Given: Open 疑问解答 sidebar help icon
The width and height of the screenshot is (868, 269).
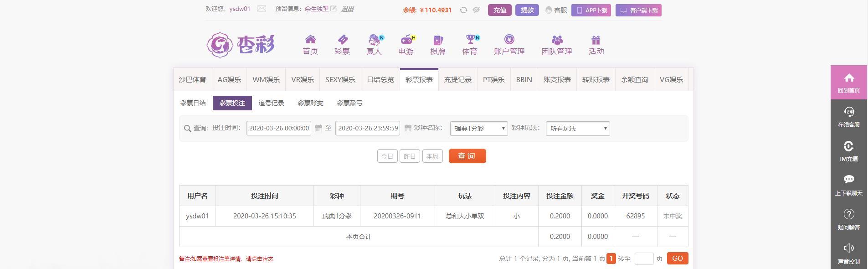Looking at the screenshot, I should 848,219.
